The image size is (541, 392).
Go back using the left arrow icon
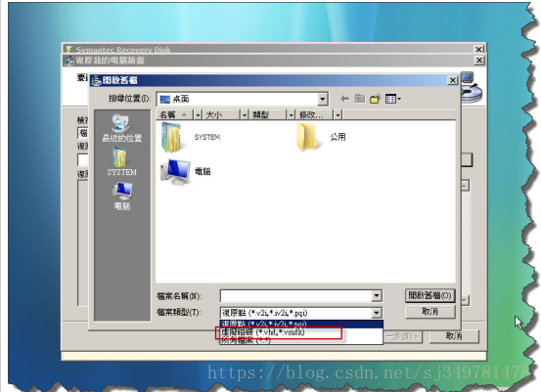coord(344,99)
